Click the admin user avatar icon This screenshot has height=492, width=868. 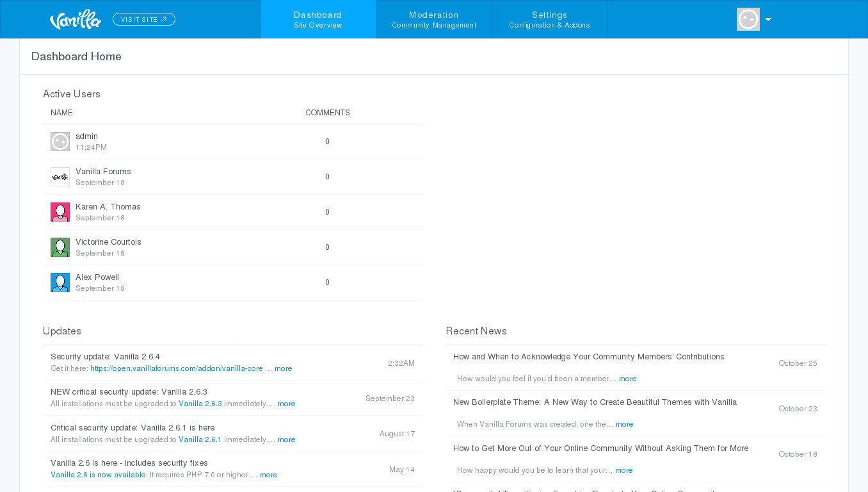pyautogui.click(x=60, y=142)
